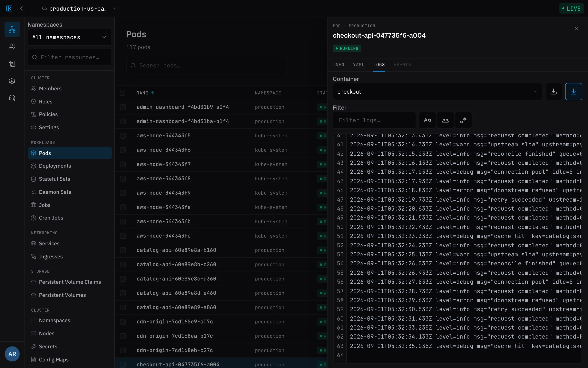The image size is (588, 368).
Task: Open Services under Networking
Action: (70, 244)
